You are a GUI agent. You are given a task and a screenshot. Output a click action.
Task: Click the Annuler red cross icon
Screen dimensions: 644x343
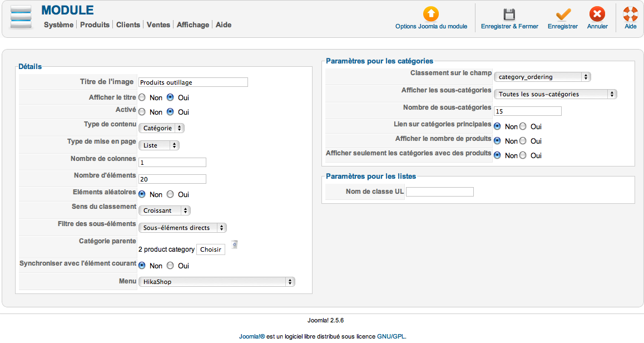[x=597, y=14]
